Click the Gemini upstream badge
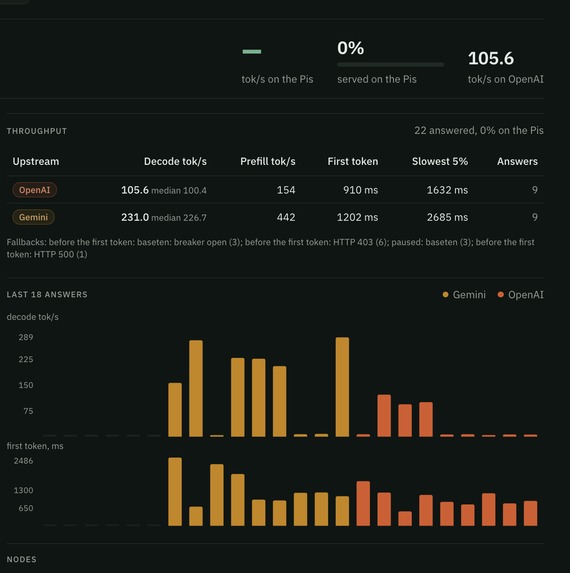Viewport: 570px width, 573px height. [x=34, y=217]
